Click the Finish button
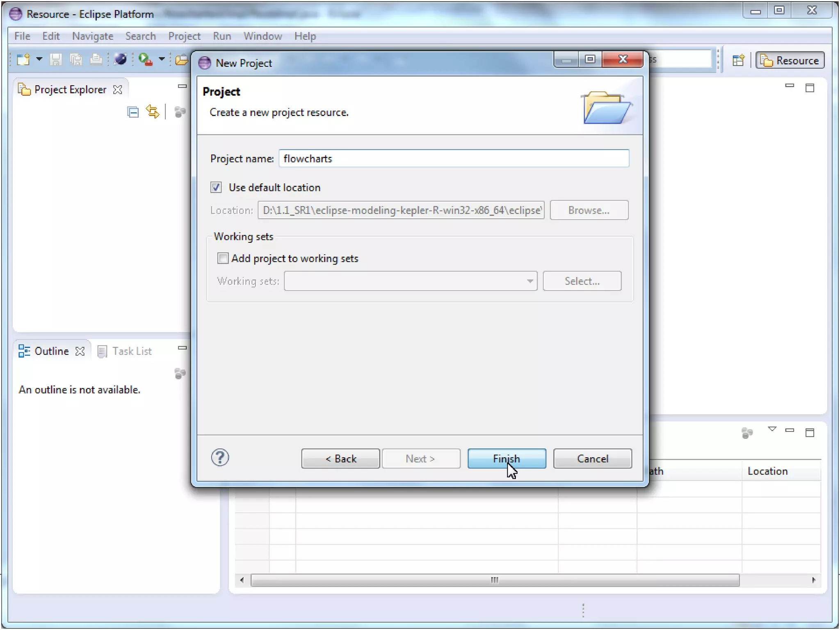This screenshot has width=840, height=630. click(x=506, y=458)
